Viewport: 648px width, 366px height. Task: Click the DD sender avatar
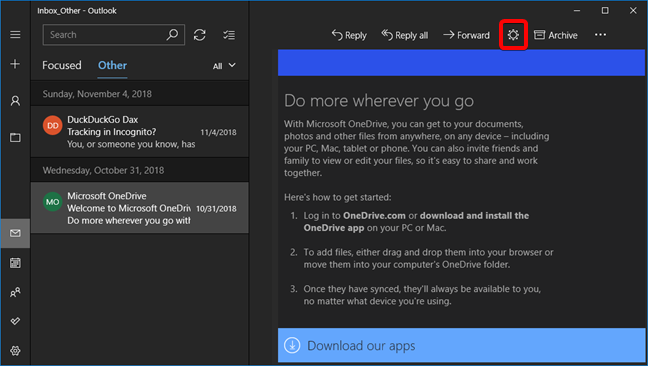(x=53, y=126)
